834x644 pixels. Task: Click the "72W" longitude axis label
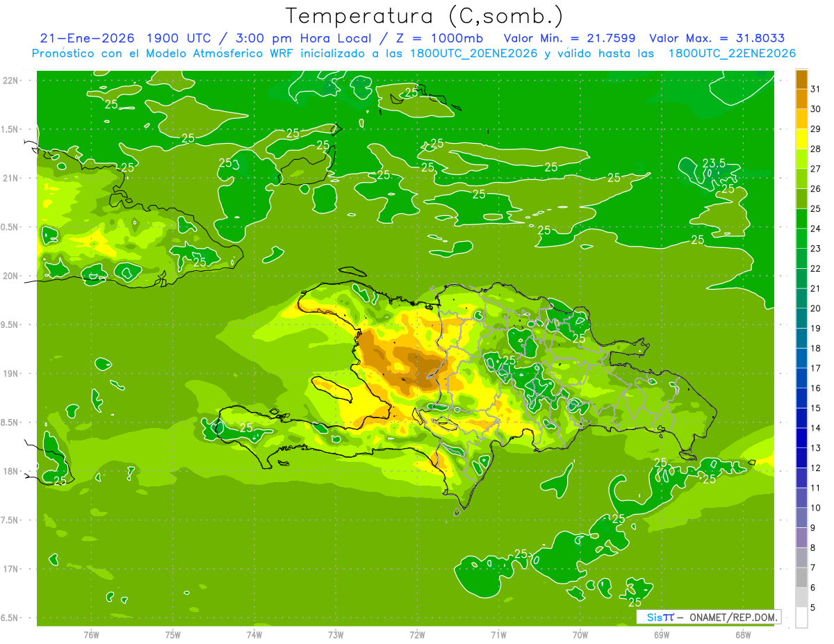(417, 635)
